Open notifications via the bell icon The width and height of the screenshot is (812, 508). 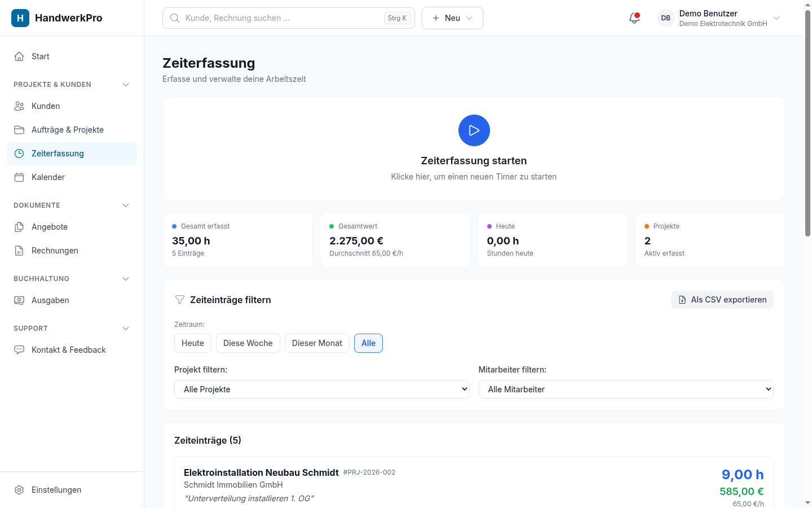[x=634, y=18]
